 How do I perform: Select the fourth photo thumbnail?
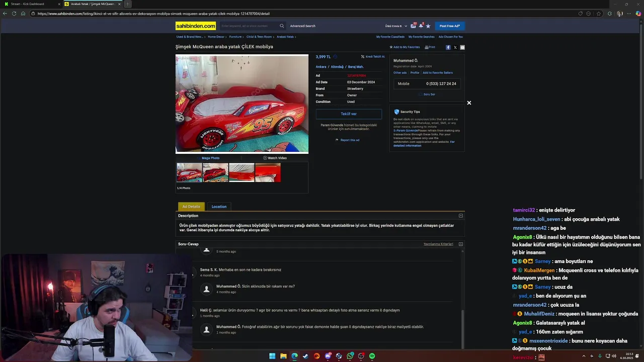[268, 172]
